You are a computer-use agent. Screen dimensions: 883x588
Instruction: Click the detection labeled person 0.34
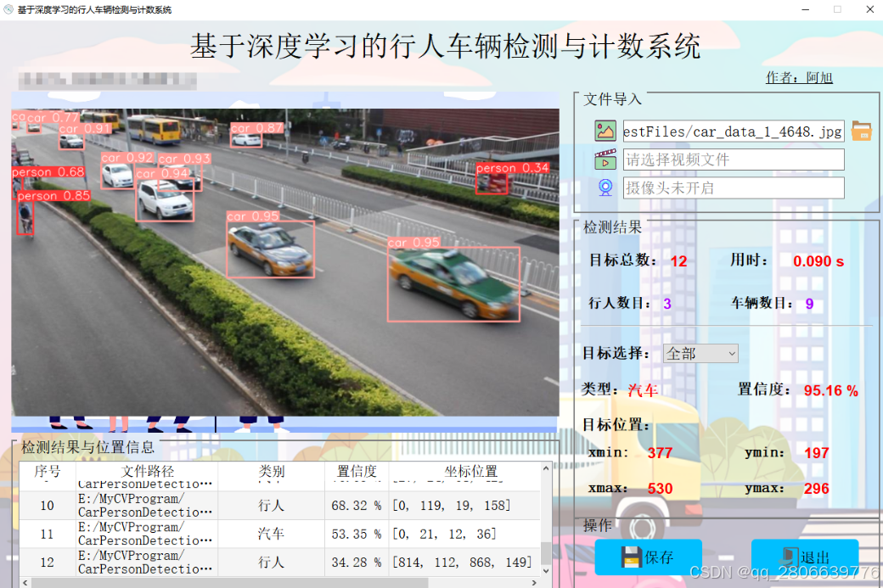tap(491, 183)
